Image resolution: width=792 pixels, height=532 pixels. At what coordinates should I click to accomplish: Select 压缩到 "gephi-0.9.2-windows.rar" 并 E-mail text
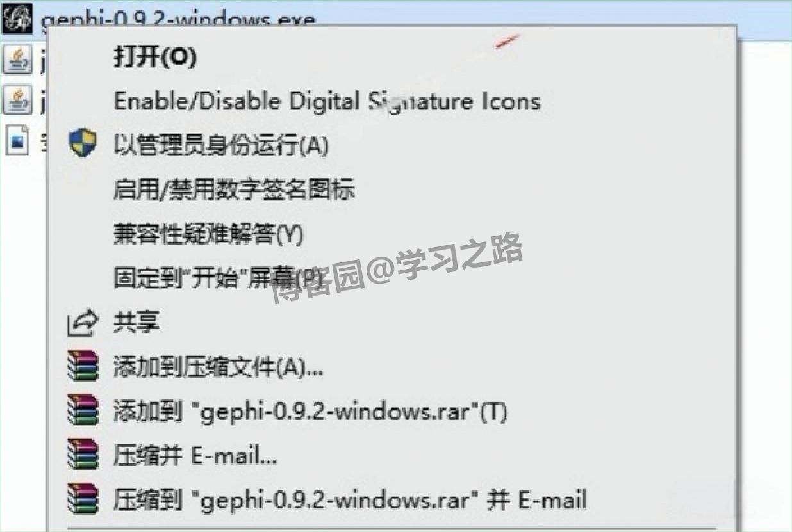[350, 500]
